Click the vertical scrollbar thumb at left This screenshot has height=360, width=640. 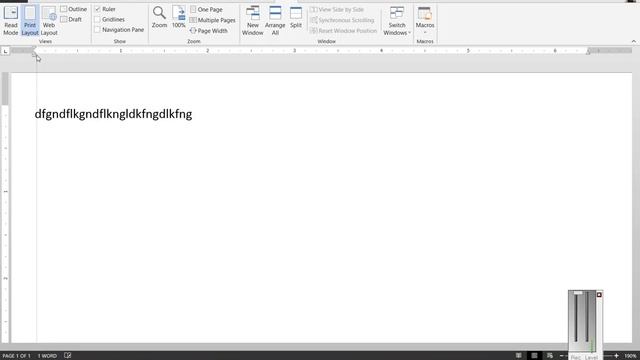coord(5,89)
